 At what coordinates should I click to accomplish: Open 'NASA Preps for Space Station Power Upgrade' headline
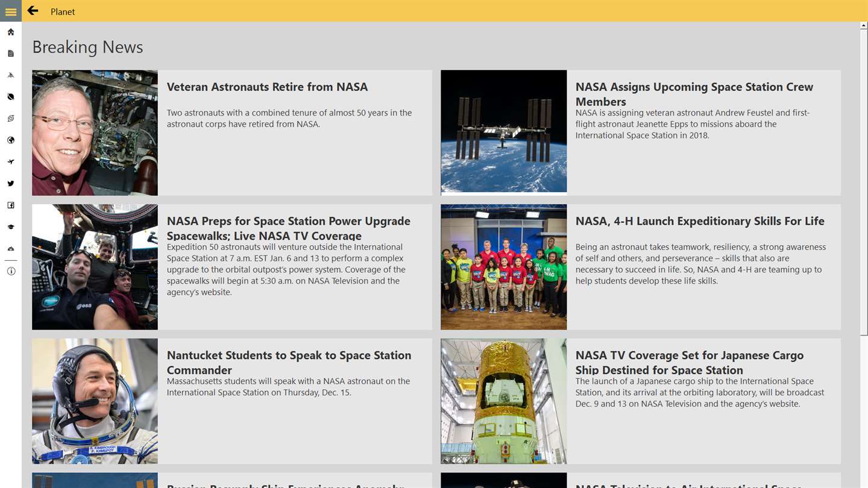[x=289, y=228]
